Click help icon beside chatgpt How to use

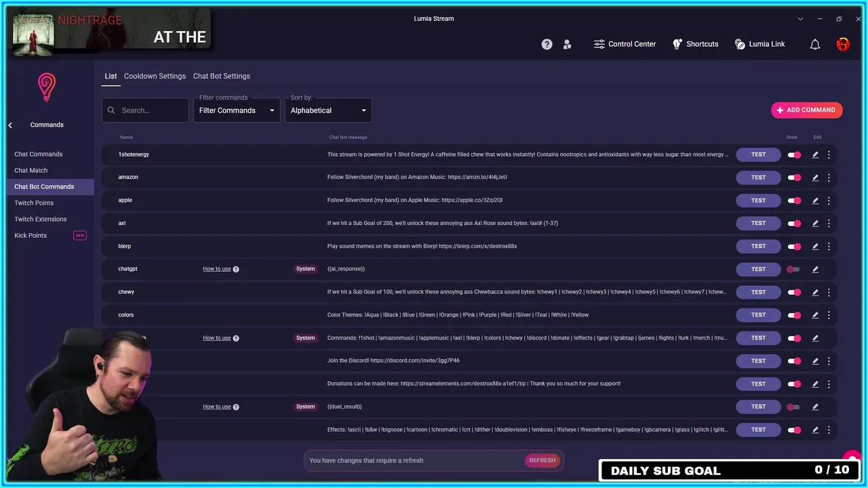pyautogui.click(x=236, y=269)
